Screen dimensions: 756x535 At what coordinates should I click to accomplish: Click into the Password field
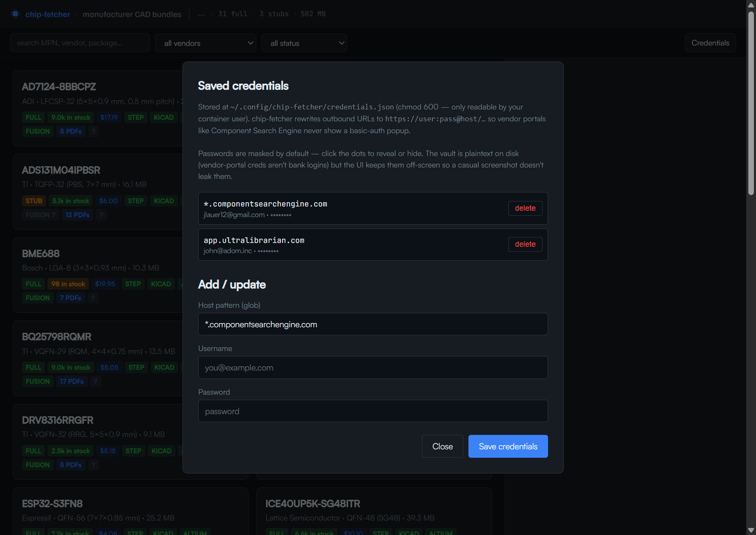coord(373,411)
